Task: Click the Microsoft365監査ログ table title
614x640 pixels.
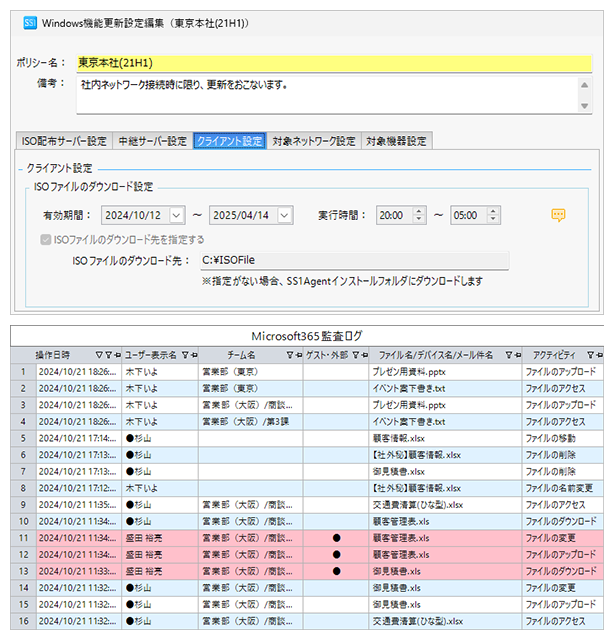Action: (307, 336)
